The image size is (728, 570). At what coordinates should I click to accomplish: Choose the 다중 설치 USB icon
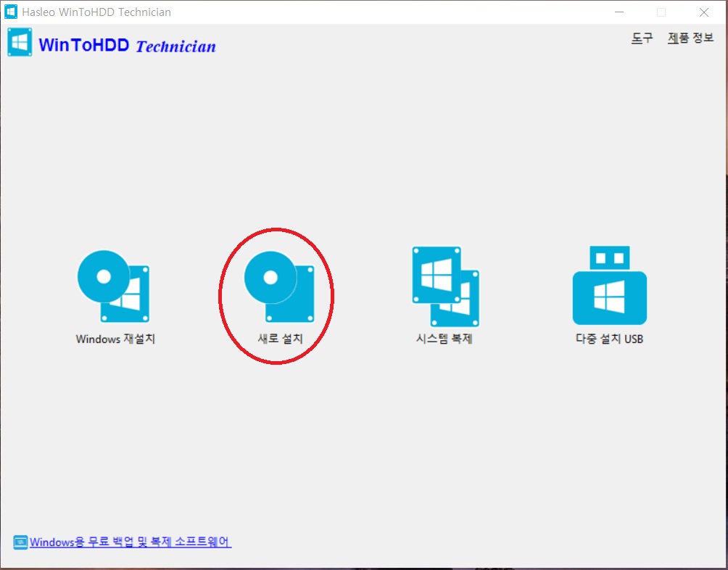(609, 285)
